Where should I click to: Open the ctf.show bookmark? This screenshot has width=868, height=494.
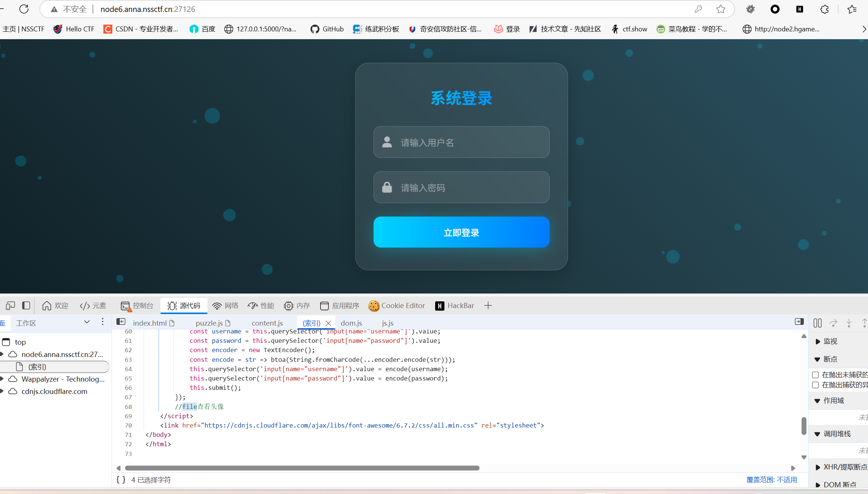point(630,29)
